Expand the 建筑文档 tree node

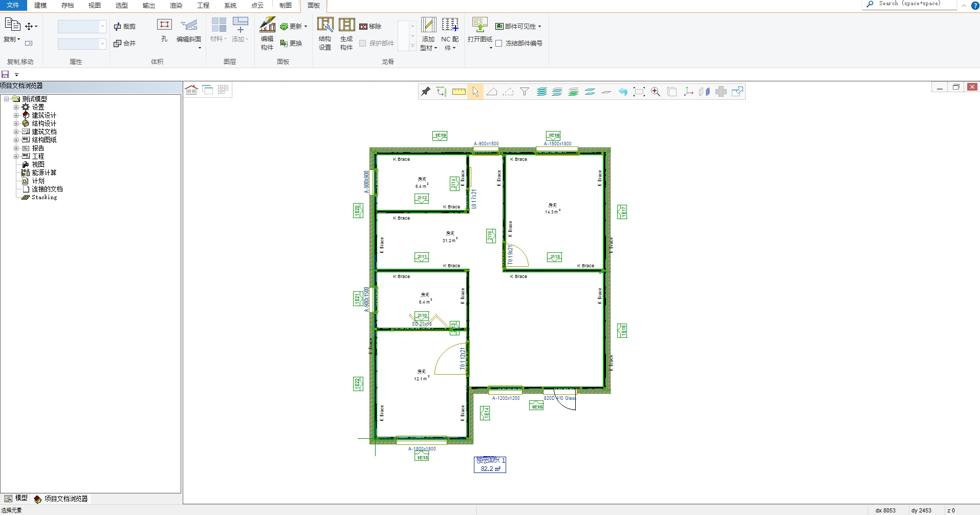pyautogui.click(x=16, y=132)
